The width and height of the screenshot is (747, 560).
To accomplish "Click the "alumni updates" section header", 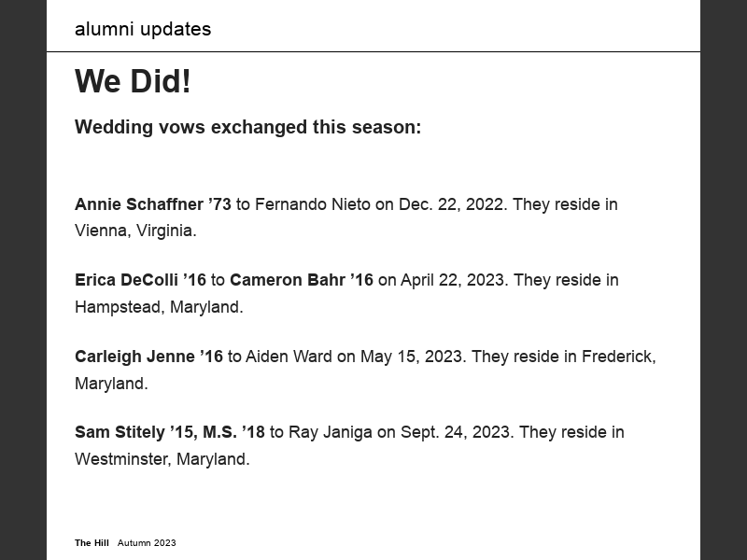I will [143, 29].
